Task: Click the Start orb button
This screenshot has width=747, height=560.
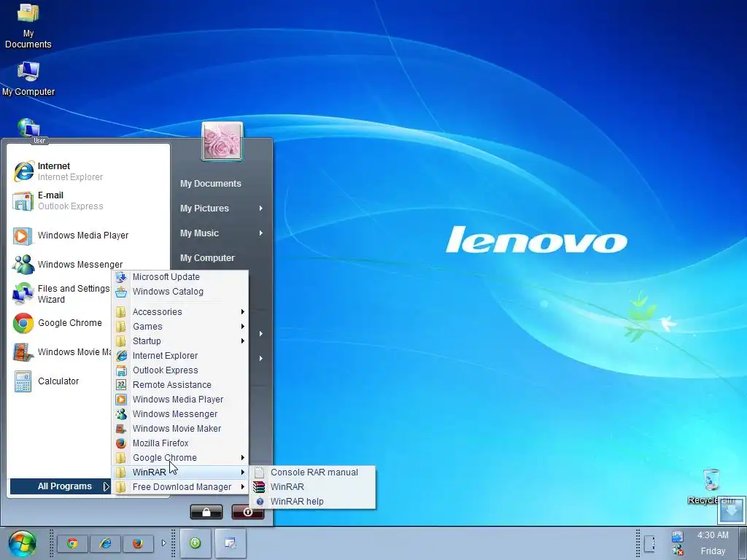Action: [23, 544]
